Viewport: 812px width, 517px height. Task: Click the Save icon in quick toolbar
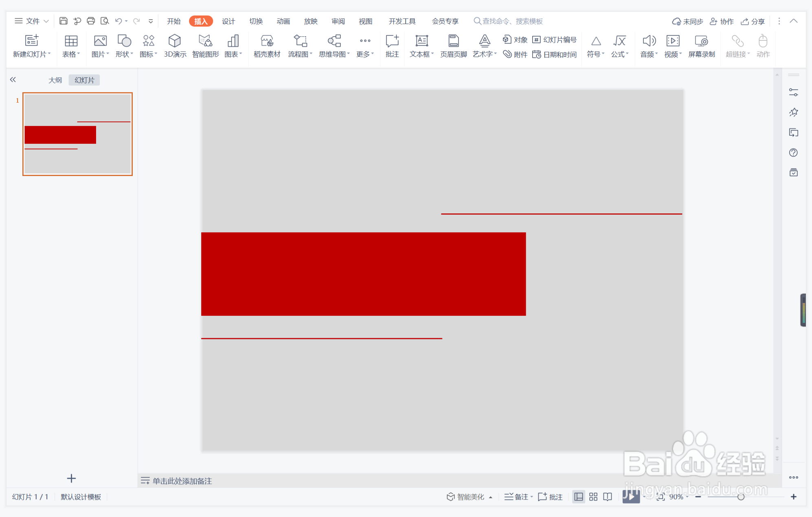pos(63,21)
